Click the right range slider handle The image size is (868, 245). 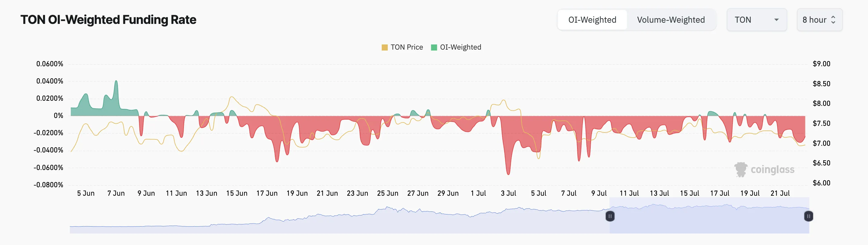tap(809, 216)
